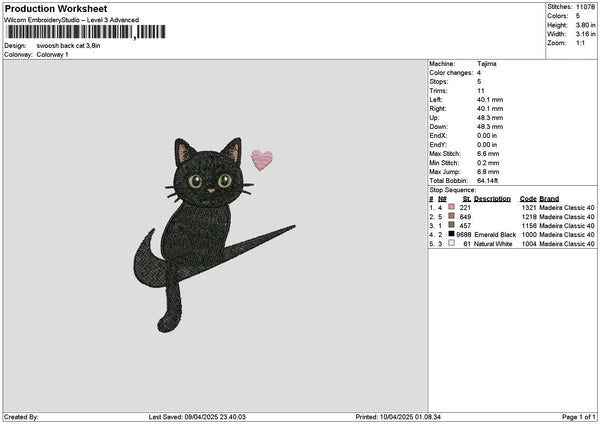
Task: Click the Trims value 11
Action: coord(481,91)
